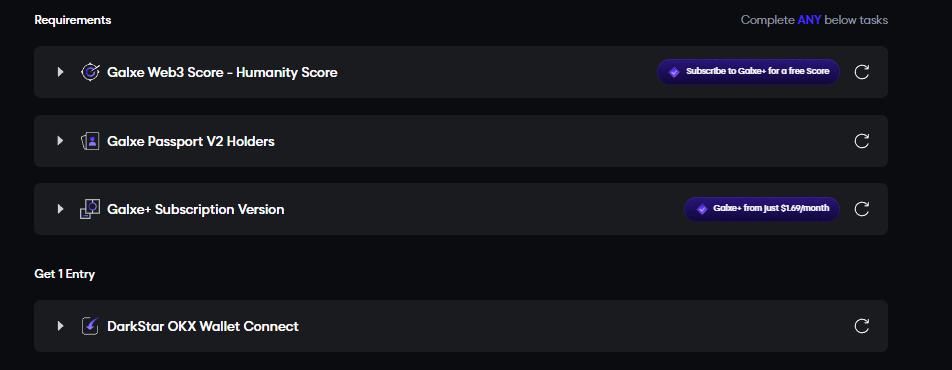952x370 pixels.
Task: Open Galxe+ Subscription Version title
Action: (196, 210)
